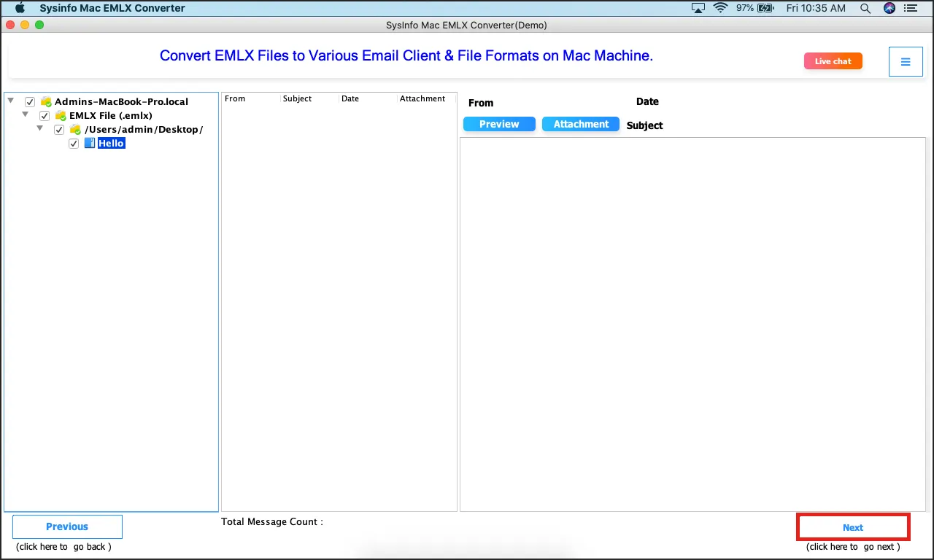Start a Live chat session

coord(833,61)
